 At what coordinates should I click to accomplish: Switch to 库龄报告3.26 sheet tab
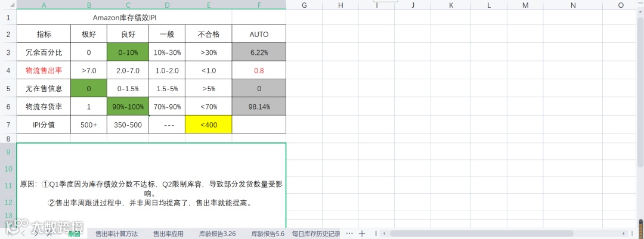[217, 234]
